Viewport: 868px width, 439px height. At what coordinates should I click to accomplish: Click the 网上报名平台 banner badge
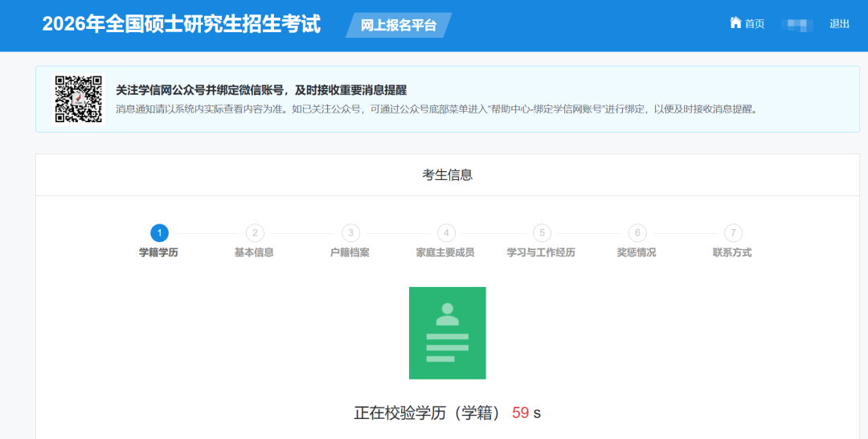(399, 25)
